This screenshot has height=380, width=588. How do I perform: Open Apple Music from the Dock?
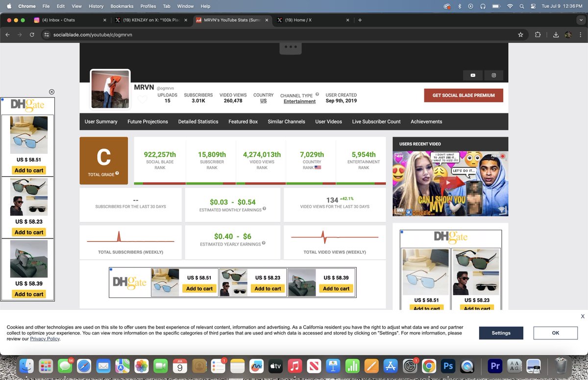click(294, 365)
